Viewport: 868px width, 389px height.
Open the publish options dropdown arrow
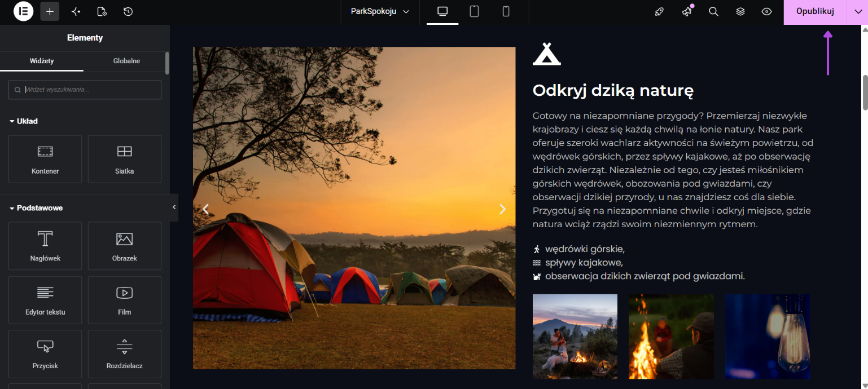coord(857,12)
